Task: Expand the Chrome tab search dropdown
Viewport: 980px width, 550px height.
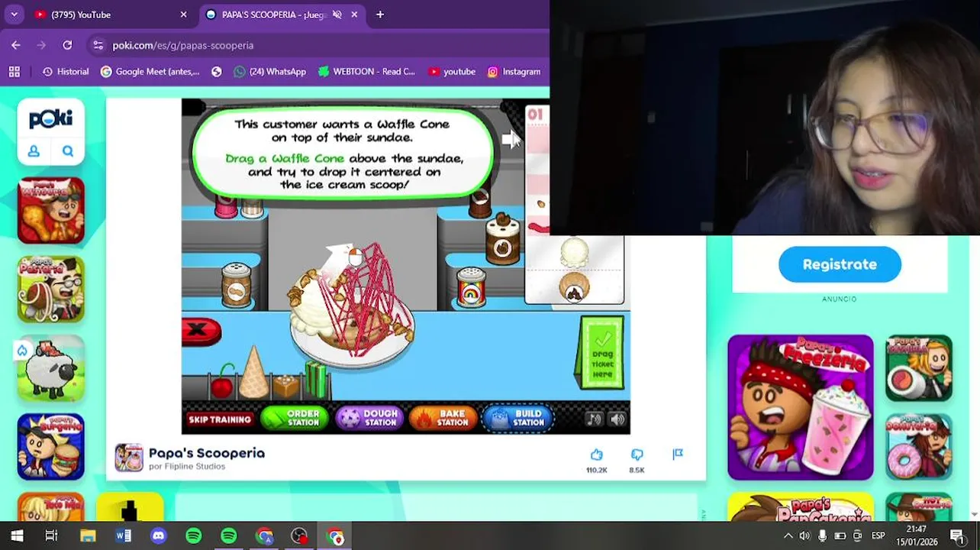Action: 14,15
